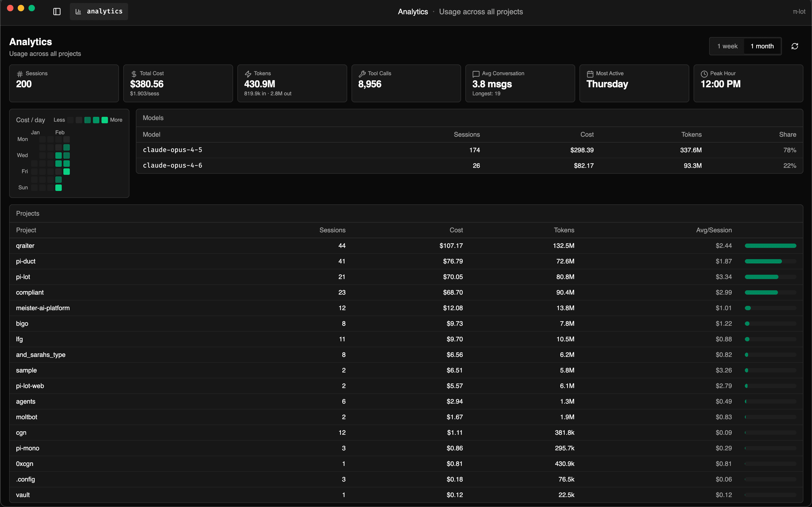Image resolution: width=812 pixels, height=507 pixels.
Task: Open the meister-ai-platform project row
Action: tap(43, 308)
